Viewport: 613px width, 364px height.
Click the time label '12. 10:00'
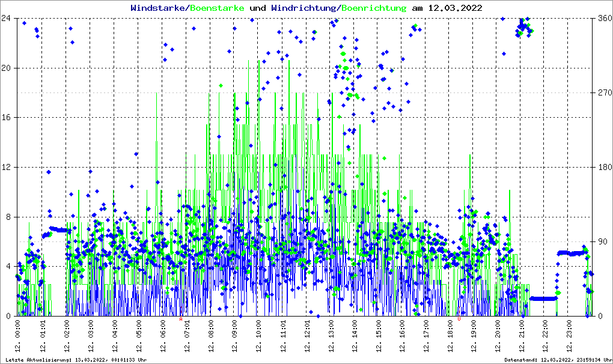[x=258, y=335]
